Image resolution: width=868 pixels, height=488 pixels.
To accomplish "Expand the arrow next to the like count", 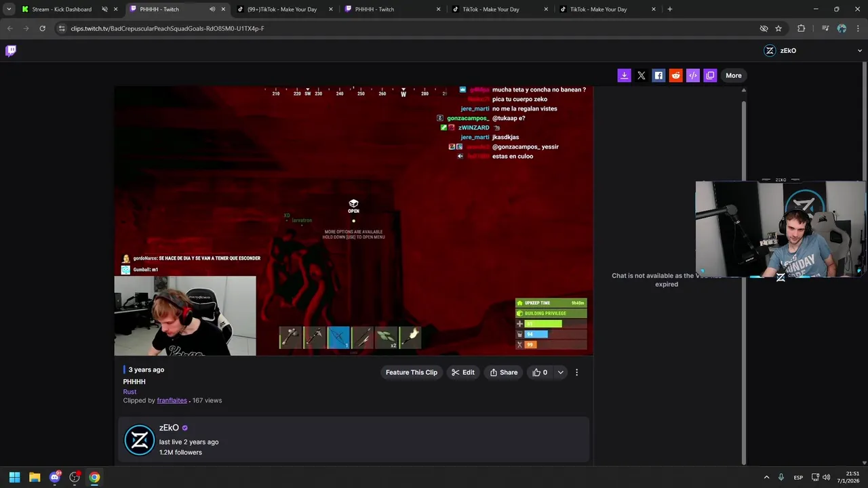I will [x=560, y=372].
